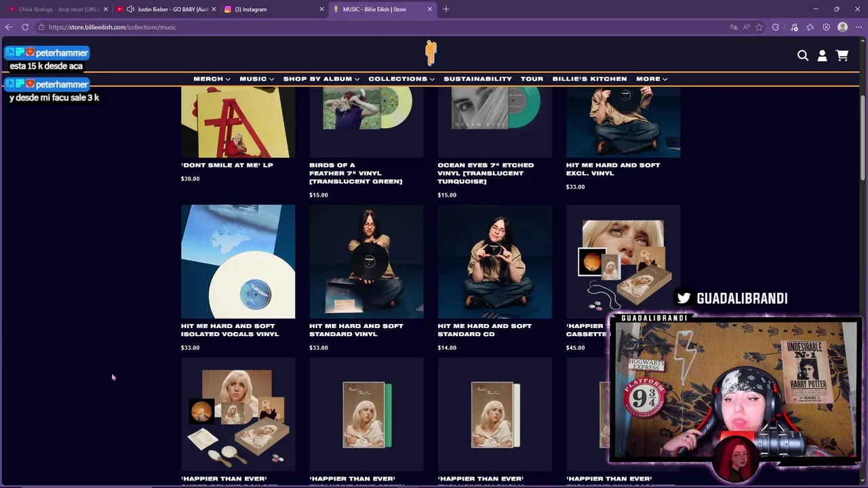868x488 pixels.
Task: Open the favorites list icon
Action: click(810, 27)
